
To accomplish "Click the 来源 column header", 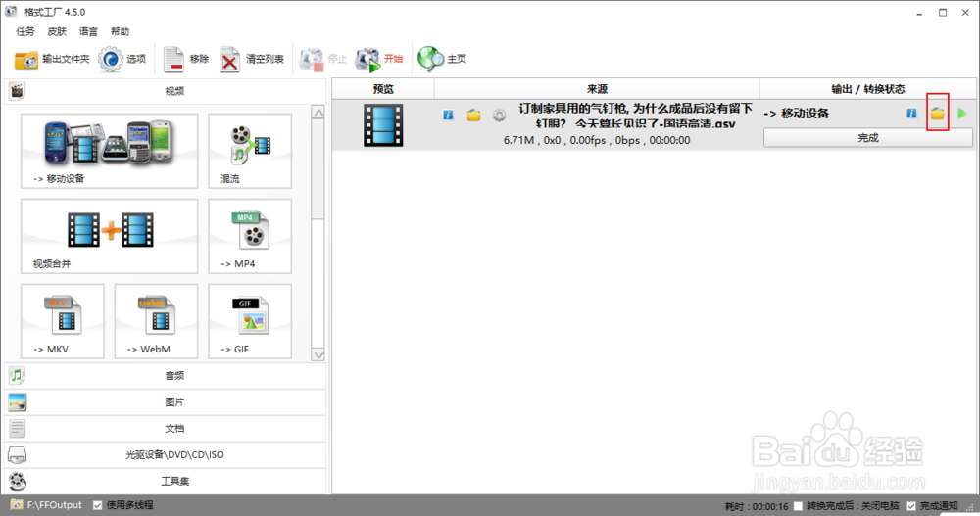I will pos(597,89).
